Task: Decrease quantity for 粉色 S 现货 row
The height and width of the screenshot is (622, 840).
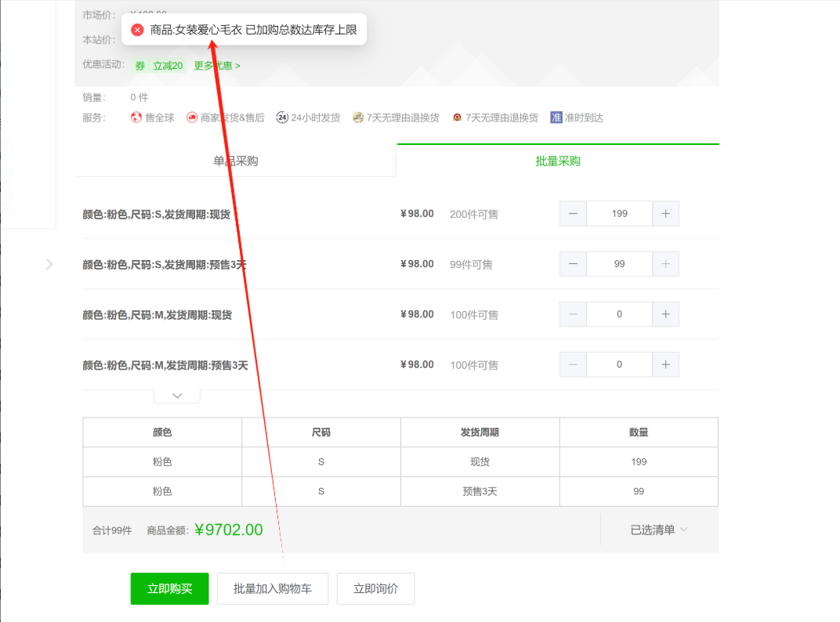Action: 574,214
